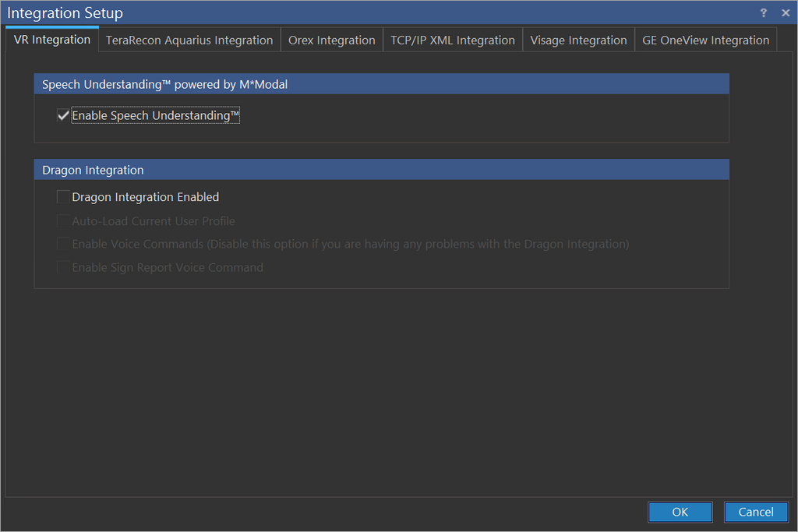Viewport: 798px width, 532px height.
Task: Close the Integration Setup dialog
Action: click(785, 13)
